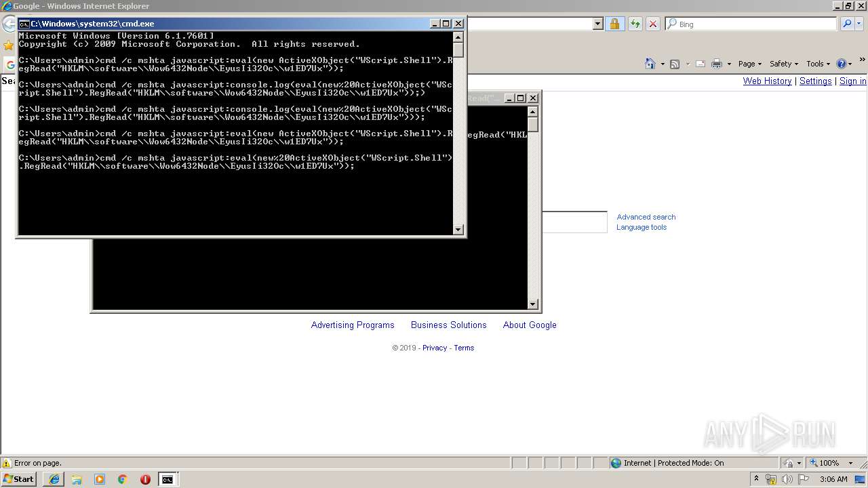The height and width of the screenshot is (488, 868).
Task: Click the RSS Feeds icon
Action: 675,64
